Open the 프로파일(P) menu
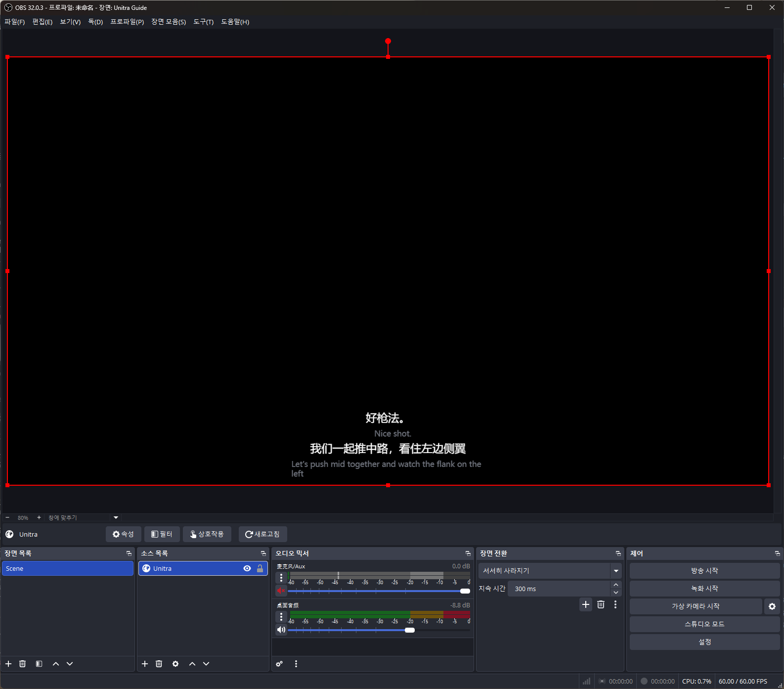The height and width of the screenshot is (689, 784). coord(127,22)
